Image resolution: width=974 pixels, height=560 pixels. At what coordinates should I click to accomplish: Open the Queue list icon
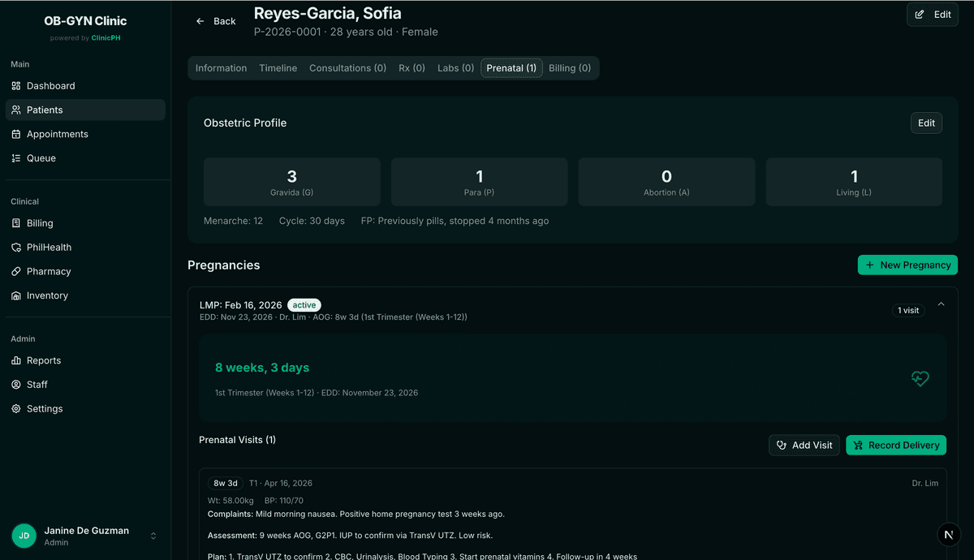coord(16,159)
